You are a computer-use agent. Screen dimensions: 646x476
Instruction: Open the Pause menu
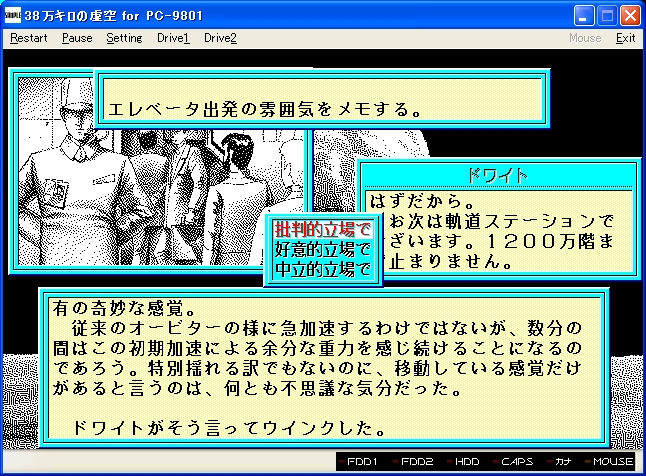(77, 38)
